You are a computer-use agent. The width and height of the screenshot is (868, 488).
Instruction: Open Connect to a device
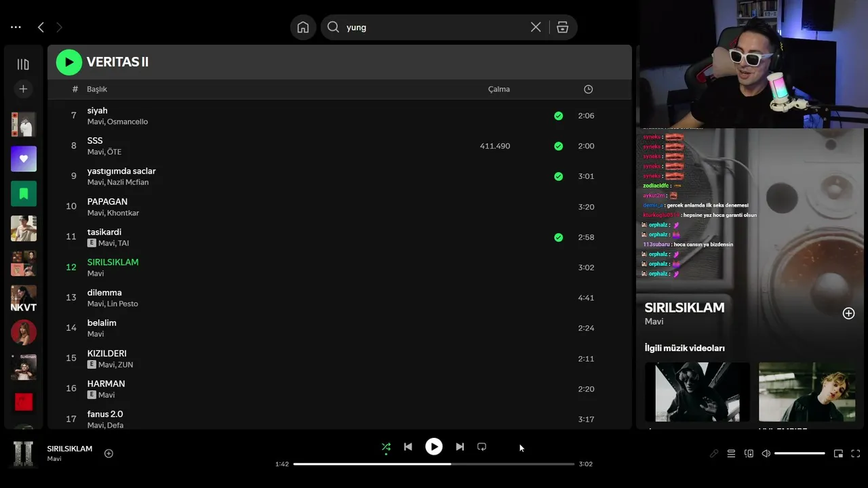pos(749,453)
